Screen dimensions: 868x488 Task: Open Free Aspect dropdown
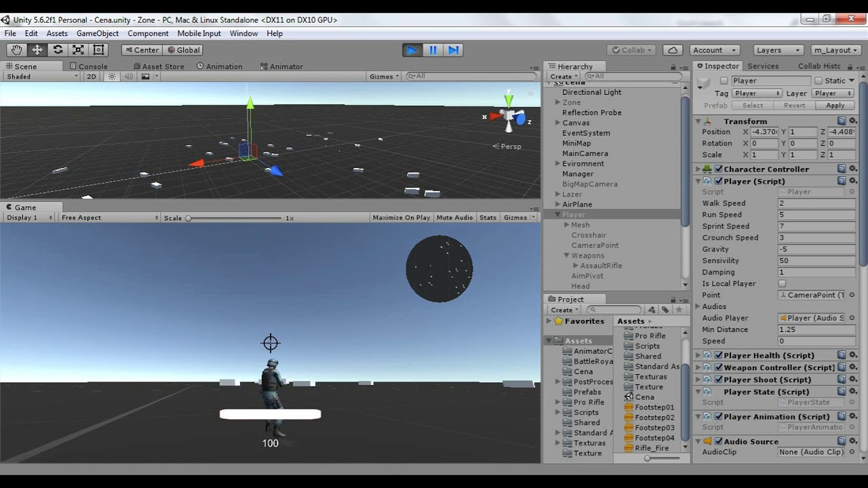(109, 218)
